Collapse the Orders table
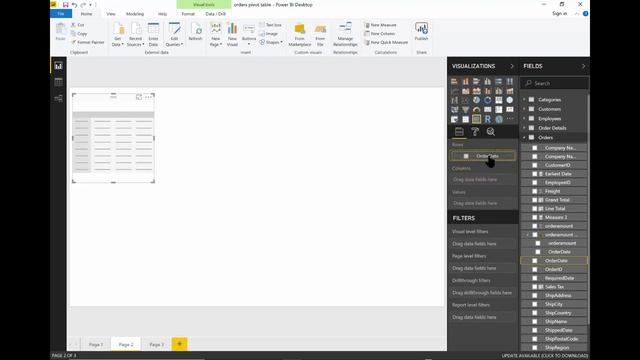The height and width of the screenshot is (360, 640). coord(524,138)
